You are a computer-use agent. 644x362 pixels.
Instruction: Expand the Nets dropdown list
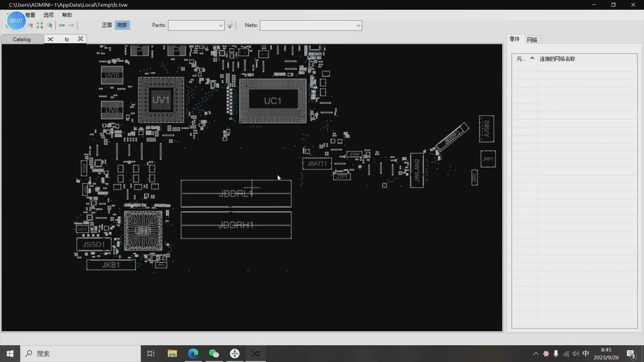click(358, 26)
